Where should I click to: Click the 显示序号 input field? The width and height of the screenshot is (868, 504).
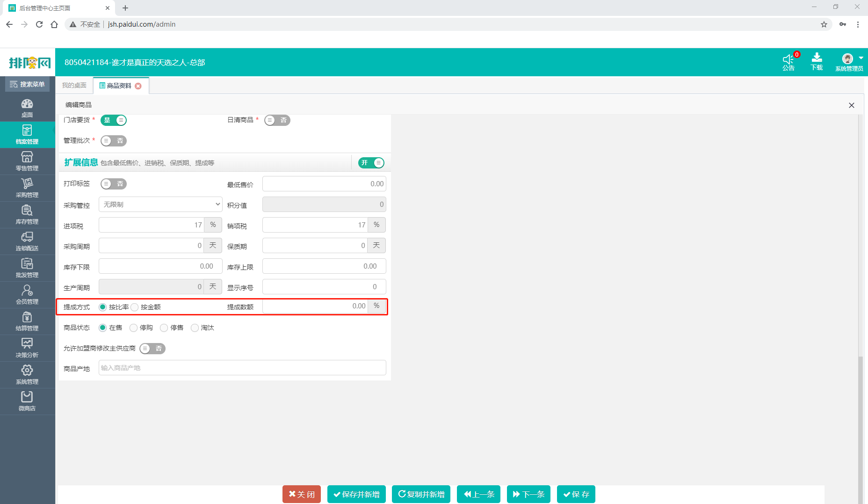[324, 287]
